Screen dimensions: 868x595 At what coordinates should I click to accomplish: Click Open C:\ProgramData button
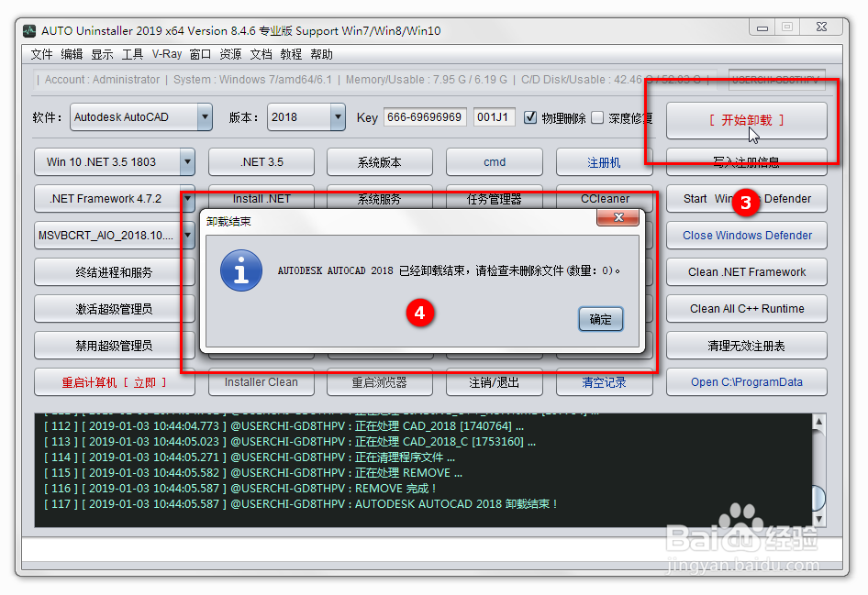[746, 382]
